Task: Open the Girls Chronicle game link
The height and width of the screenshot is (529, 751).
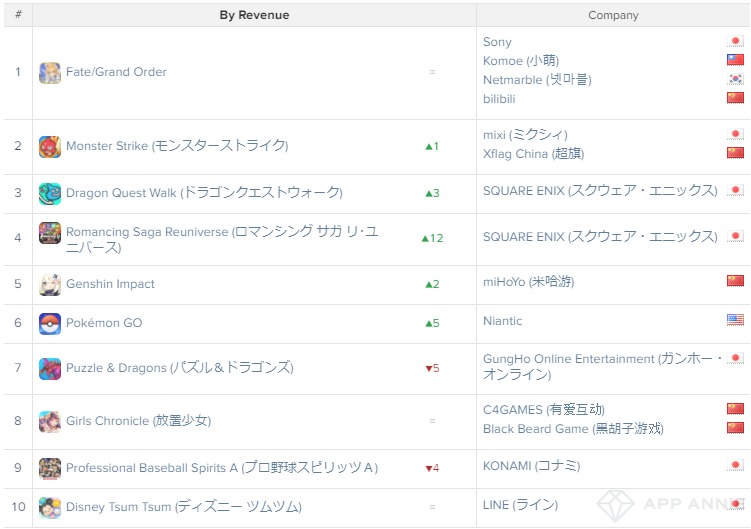Action: (138, 421)
